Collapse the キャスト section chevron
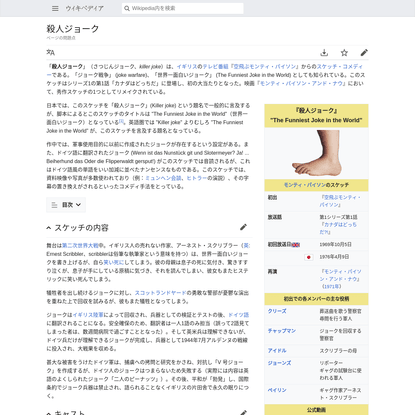 pyautogui.click(x=49, y=413)
